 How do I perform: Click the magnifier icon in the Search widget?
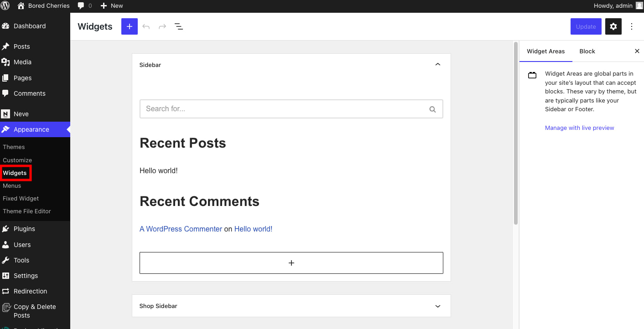(432, 109)
